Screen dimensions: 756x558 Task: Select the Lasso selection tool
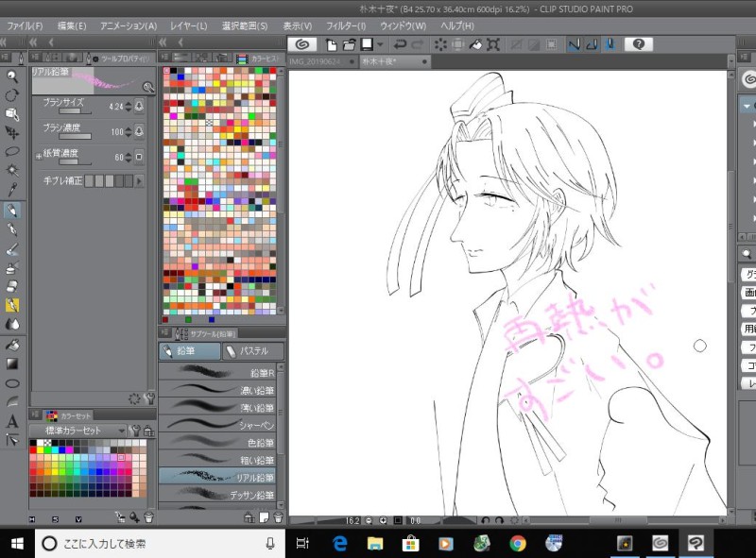click(12, 151)
